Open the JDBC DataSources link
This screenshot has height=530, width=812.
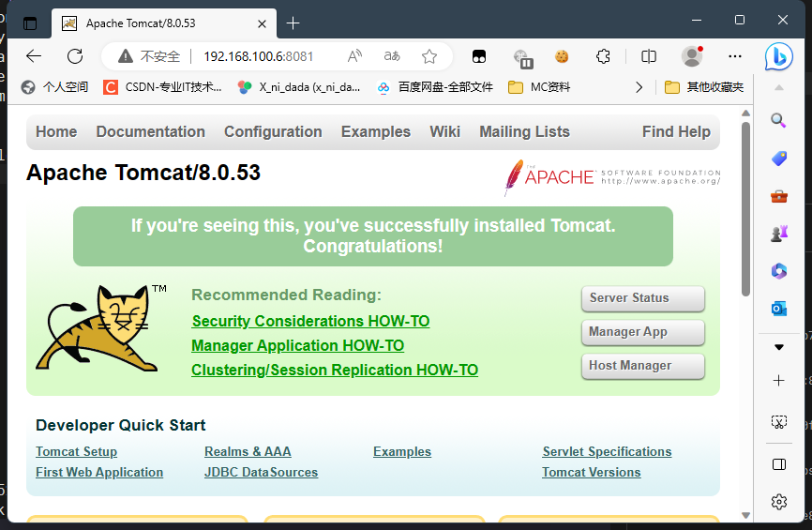pos(261,473)
